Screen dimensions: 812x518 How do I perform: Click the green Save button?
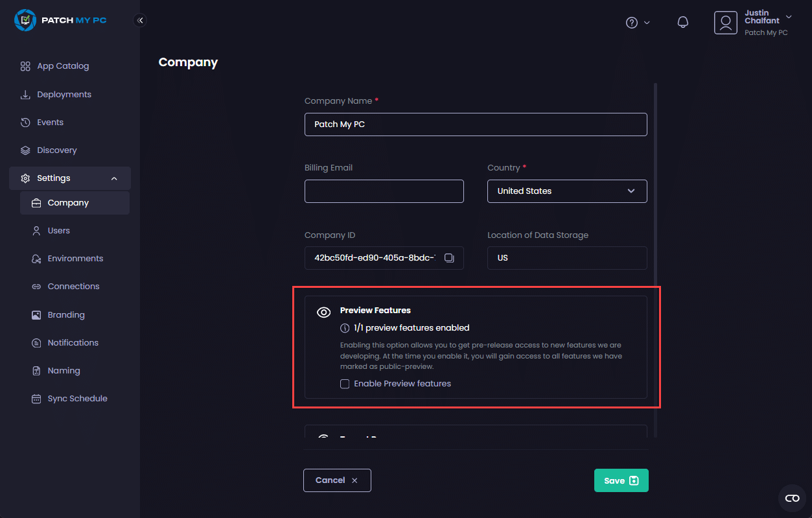point(621,480)
